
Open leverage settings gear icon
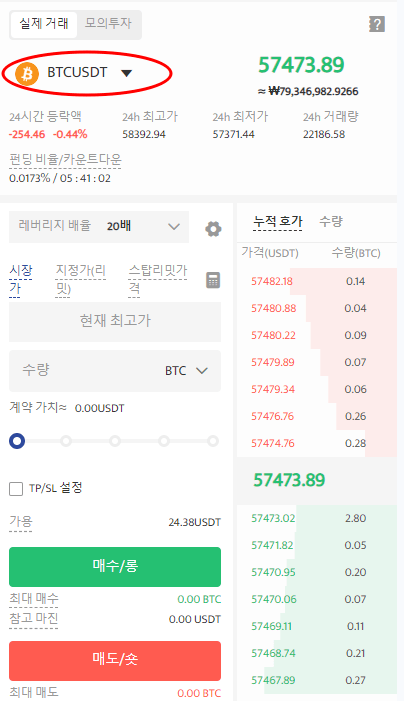click(213, 229)
